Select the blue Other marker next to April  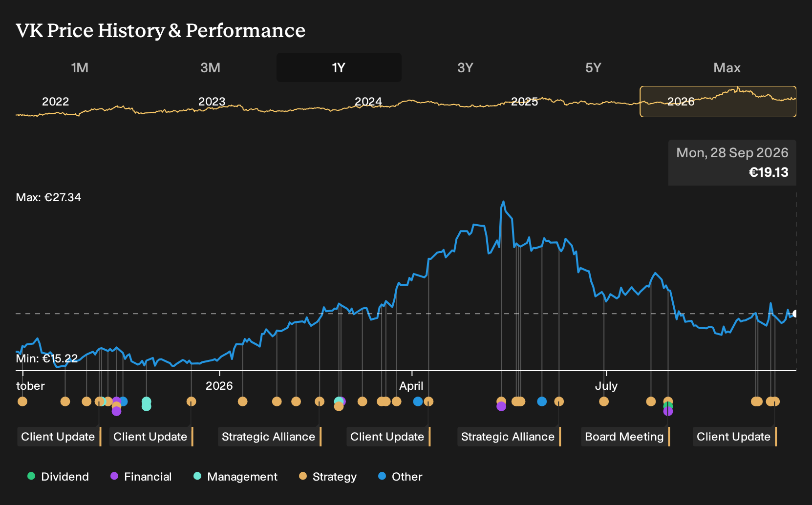pos(418,401)
